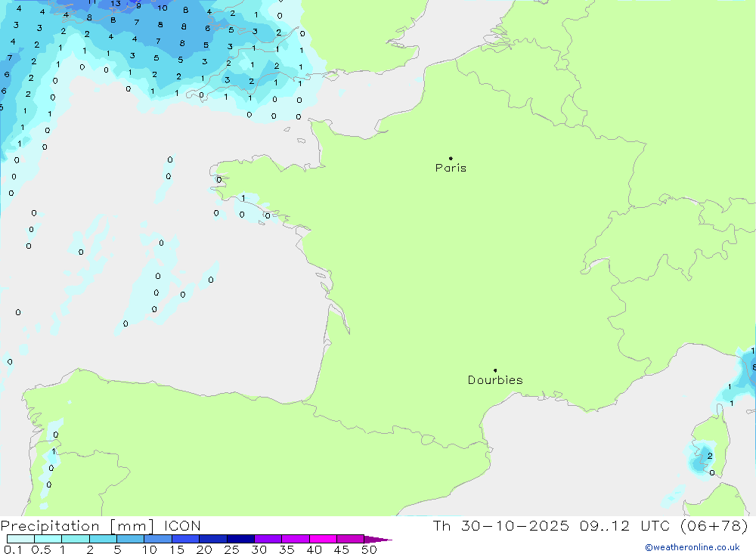Click the Dourbies location label
The width and height of the screenshot is (756, 554).
[495, 380]
